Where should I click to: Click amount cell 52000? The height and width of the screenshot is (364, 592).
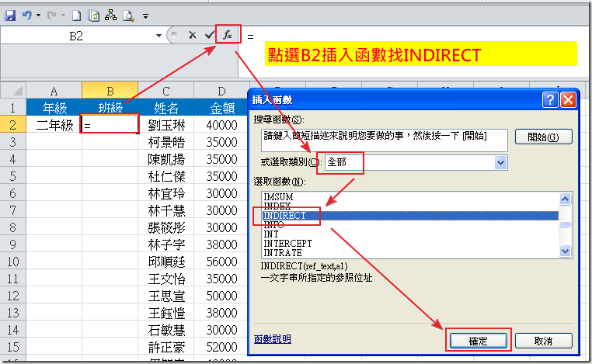(x=221, y=347)
